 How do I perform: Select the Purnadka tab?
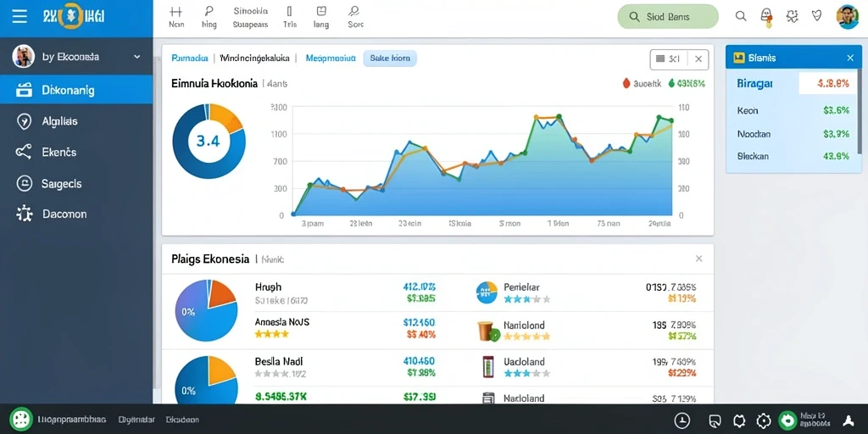coord(189,58)
